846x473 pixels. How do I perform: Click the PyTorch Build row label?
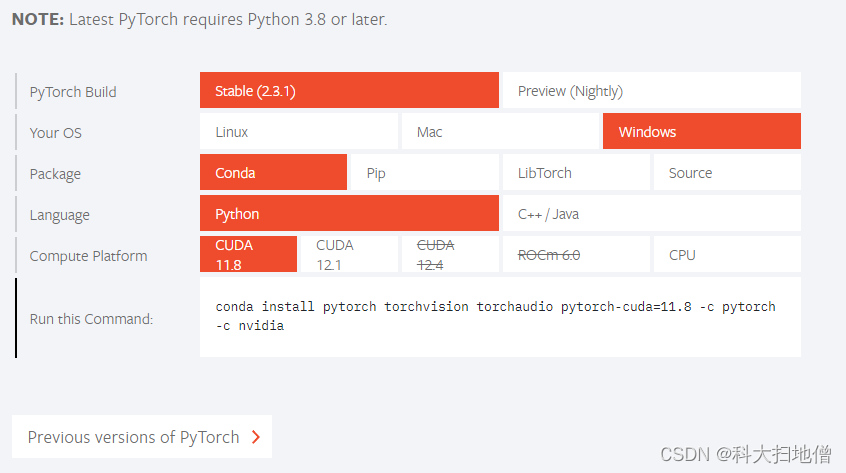(x=73, y=92)
